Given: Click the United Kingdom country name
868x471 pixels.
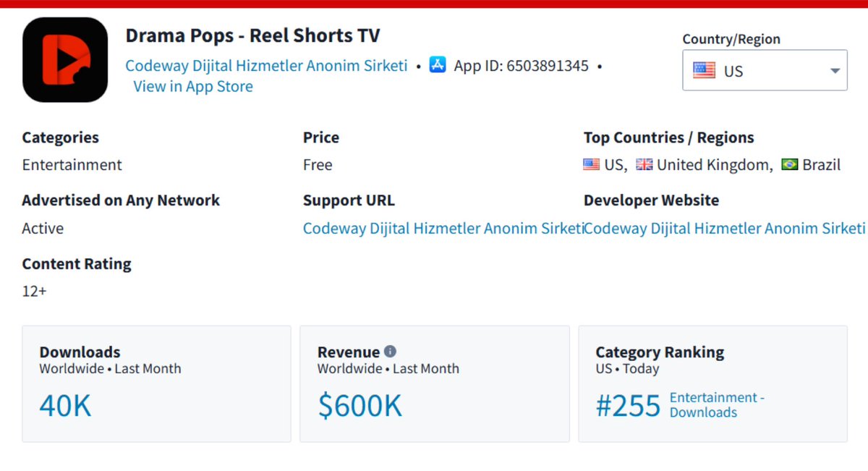Looking at the screenshot, I should (715, 165).
